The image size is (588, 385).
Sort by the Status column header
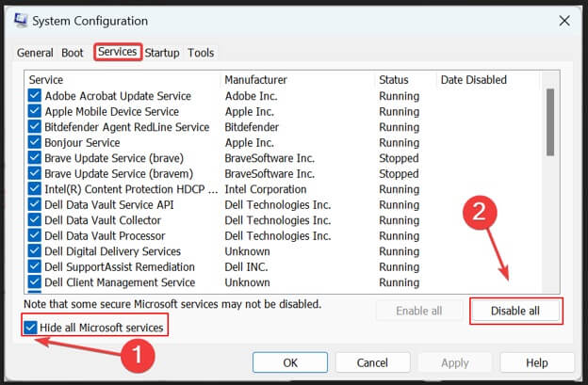point(394,80)
